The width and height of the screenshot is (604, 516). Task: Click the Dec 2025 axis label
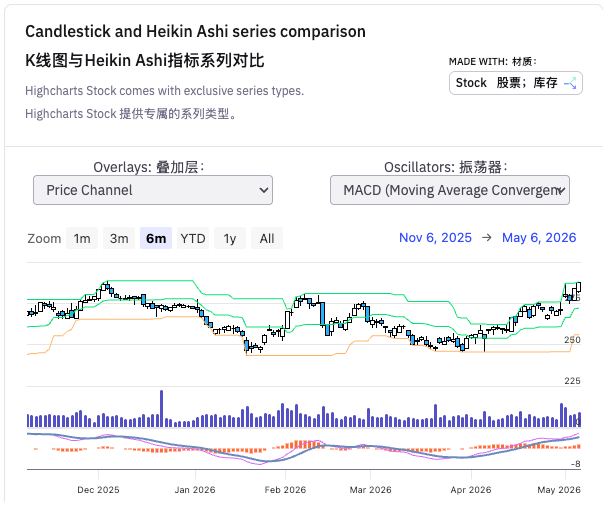pos(98,490)
